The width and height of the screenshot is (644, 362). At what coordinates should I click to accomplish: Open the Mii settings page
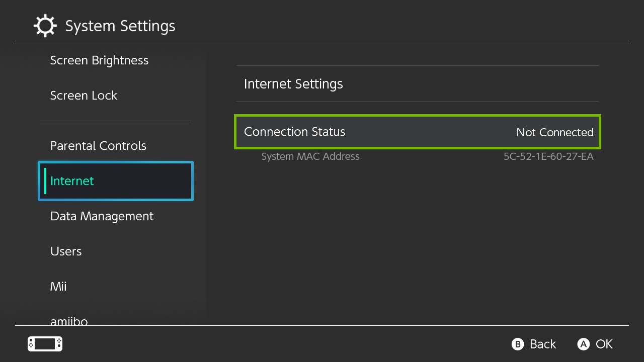[58, 287]
